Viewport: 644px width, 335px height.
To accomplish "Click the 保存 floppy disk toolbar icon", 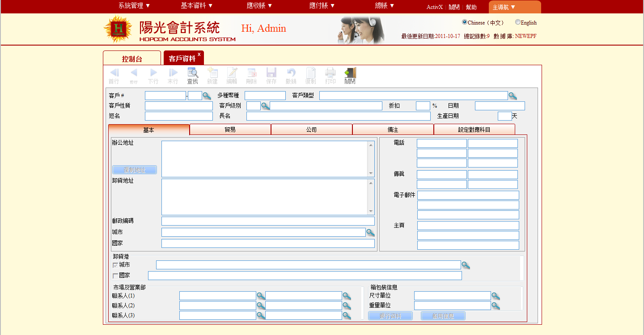I will tap(271, 73).
